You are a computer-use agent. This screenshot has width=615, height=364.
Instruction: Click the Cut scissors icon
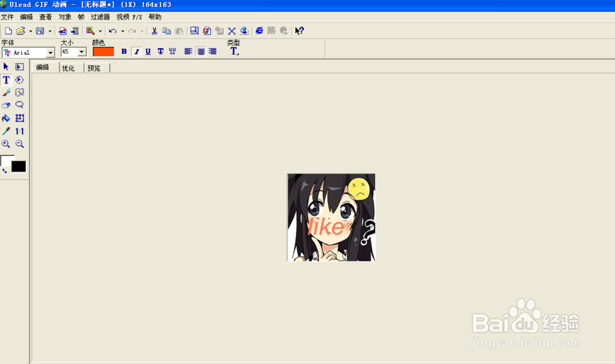click(154, 31)
